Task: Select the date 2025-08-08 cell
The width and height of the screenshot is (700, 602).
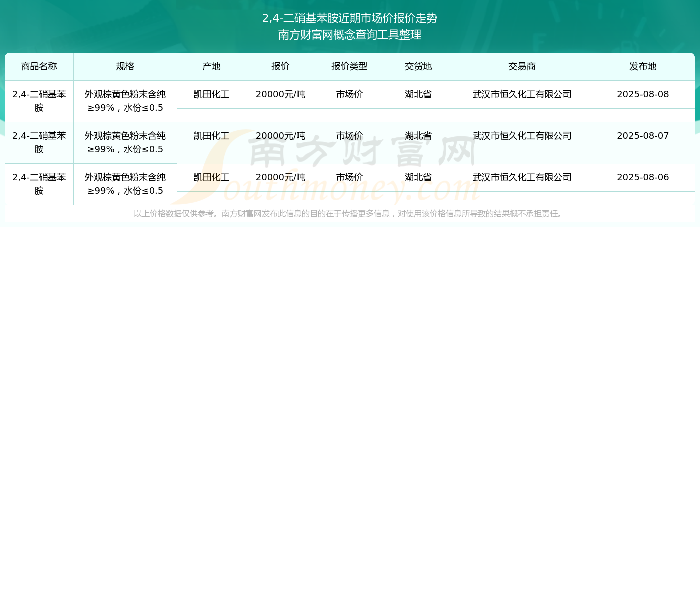Action: coord(643,94)
